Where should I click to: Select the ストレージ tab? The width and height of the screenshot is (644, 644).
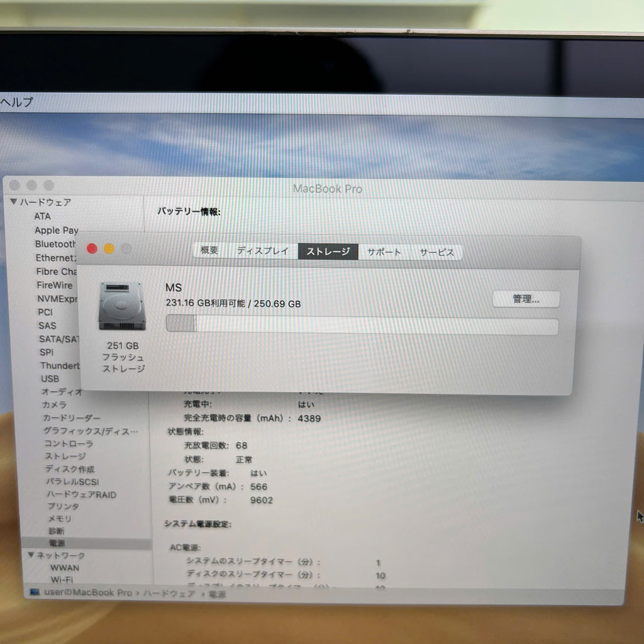[328, 252]
